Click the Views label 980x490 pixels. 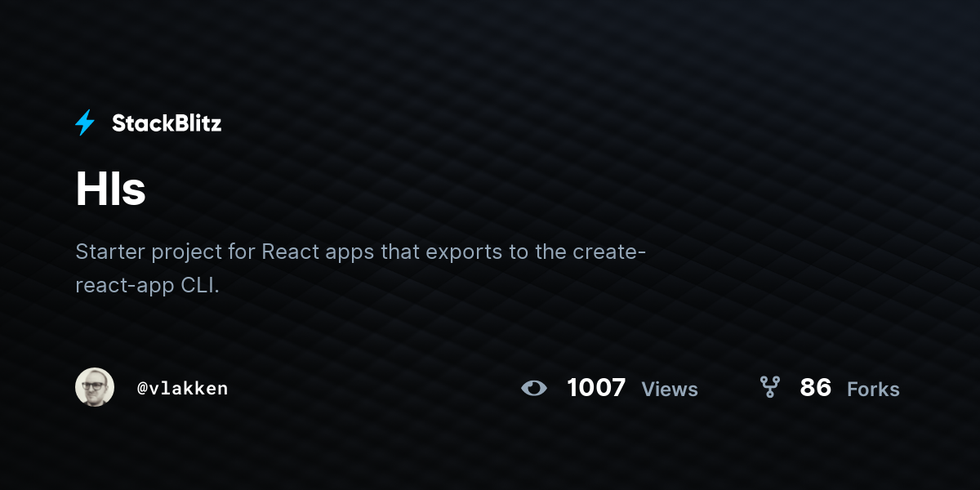coord(670,390)
